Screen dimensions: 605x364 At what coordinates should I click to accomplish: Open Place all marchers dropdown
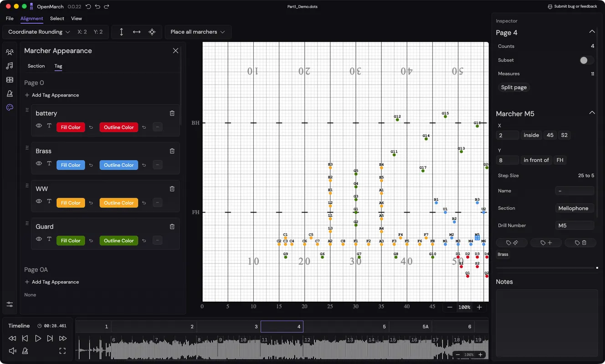[198, 32]
